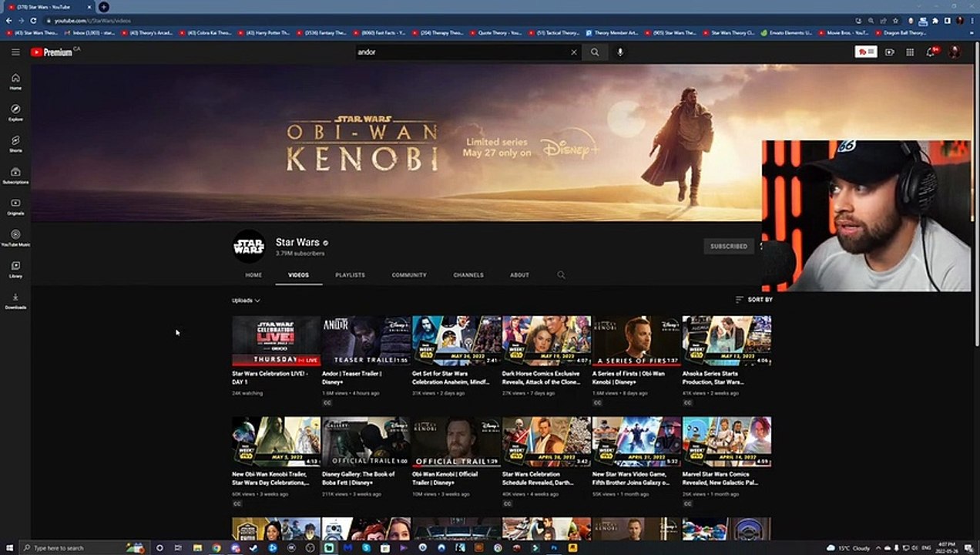Click the SUBSCRIBED button
The image size is (980, 555).
[x=729, y=246]
